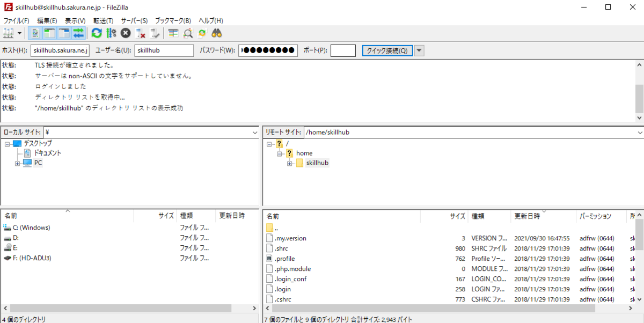Image resolution: width=644 pixels, height=323 pixels.
Task: Open the リモート サイト path dropdown
Action: click(640, 132)
